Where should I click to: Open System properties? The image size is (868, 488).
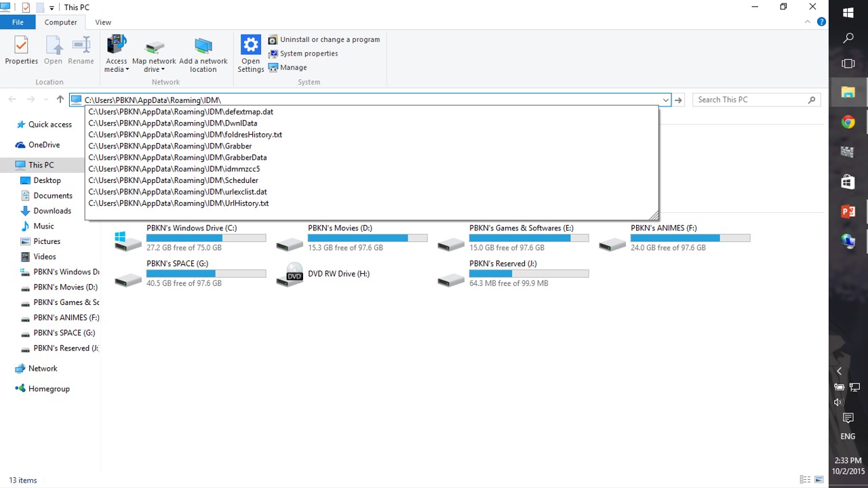tap(309, 54)
